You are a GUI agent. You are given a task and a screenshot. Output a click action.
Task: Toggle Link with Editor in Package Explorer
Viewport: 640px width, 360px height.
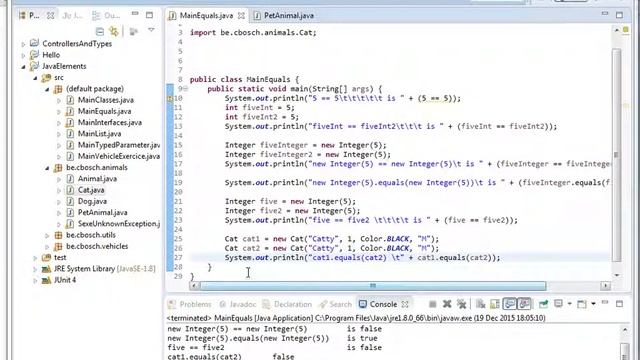coord(114,31)
